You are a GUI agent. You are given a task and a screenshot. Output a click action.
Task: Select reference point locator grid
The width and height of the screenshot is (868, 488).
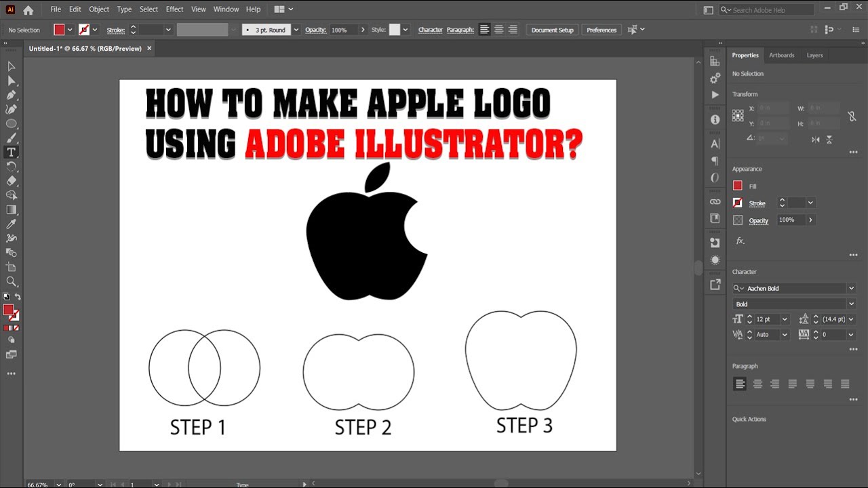tap(738, 116)
